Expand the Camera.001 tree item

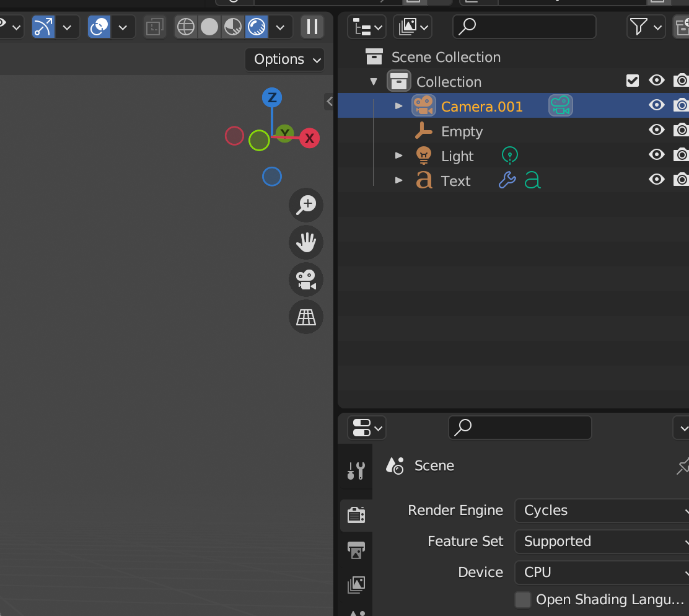(x=398, y=106)
